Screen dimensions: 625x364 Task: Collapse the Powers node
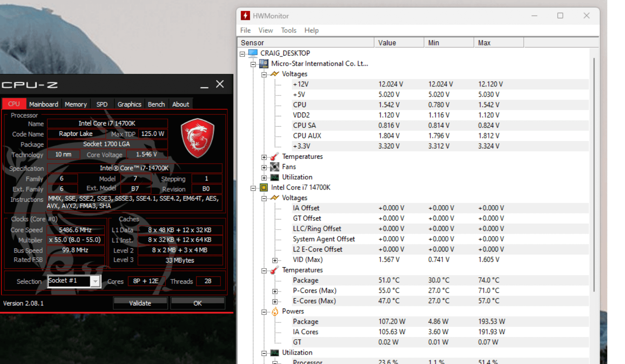click(x=264, y=312)
